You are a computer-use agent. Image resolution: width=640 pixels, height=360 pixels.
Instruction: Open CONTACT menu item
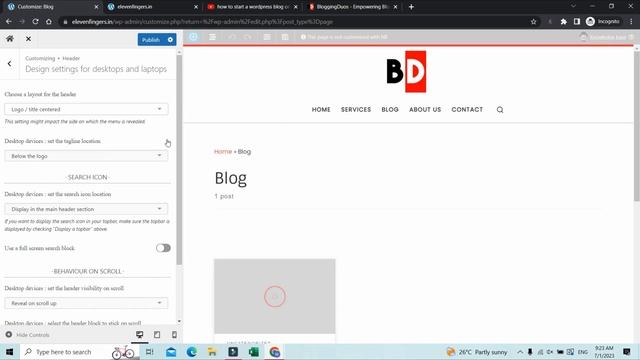(467, 109)
